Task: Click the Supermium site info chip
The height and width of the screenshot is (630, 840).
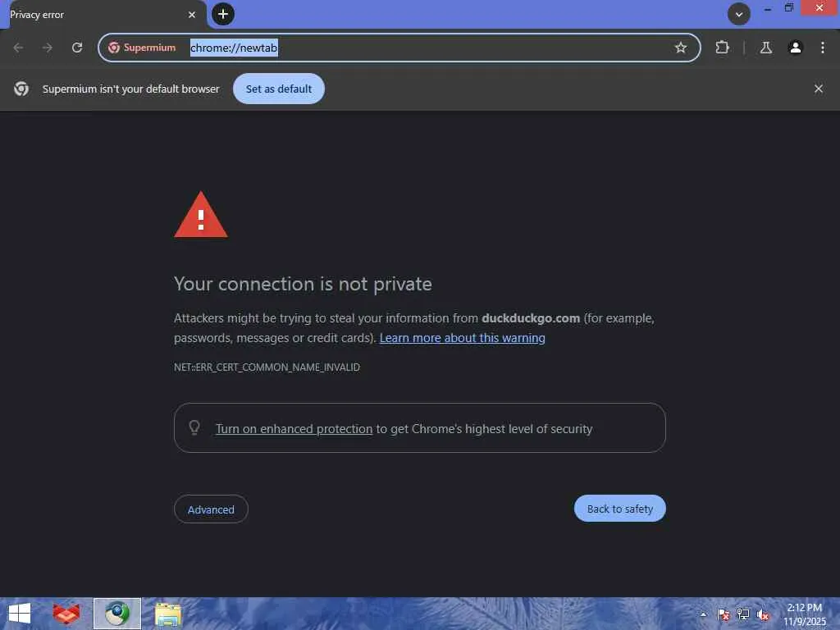Action: 143,48
